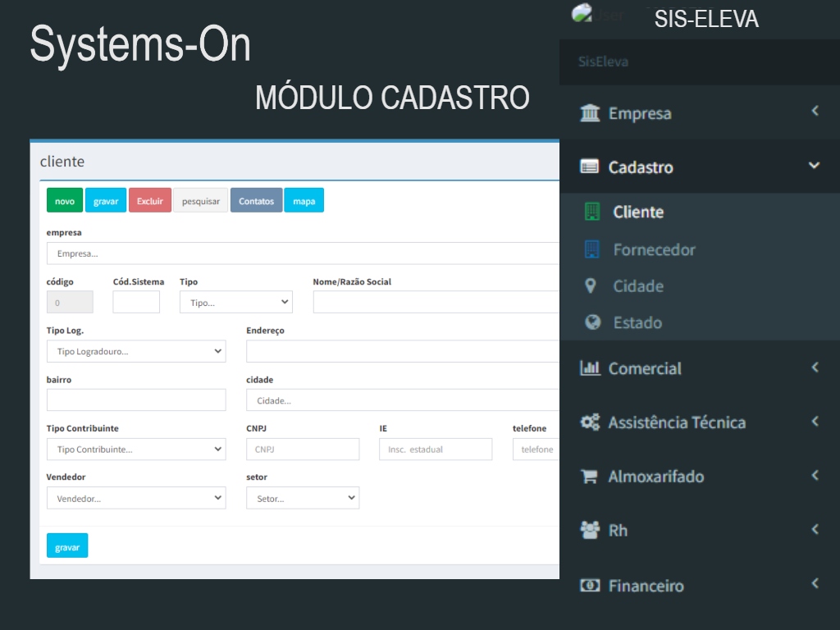Screen dimensions: 840x630
Task: Click the SisEleva brand text
Action: pos(603,62)
